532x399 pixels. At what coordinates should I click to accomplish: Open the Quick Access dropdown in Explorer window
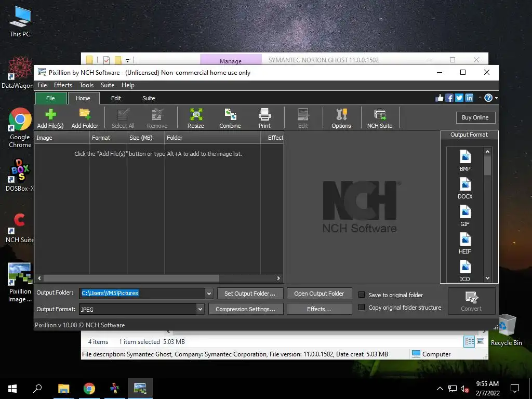[x=128, y=61]
